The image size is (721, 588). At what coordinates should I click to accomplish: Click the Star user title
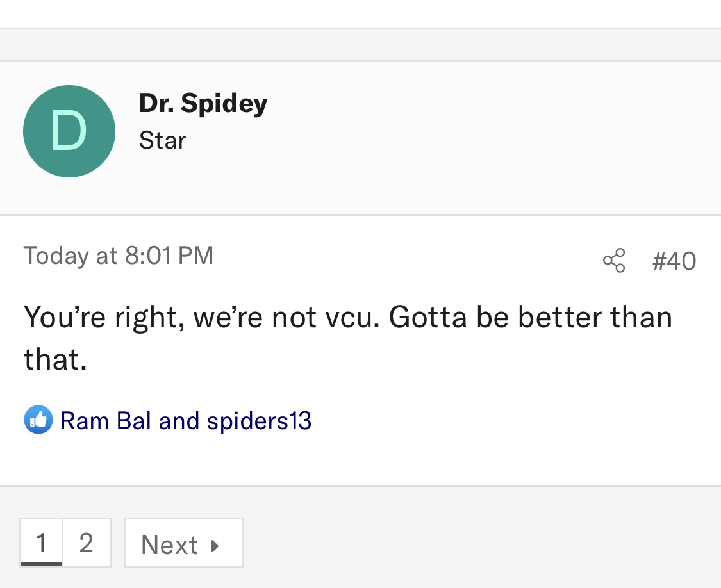[x=162, y=140]
